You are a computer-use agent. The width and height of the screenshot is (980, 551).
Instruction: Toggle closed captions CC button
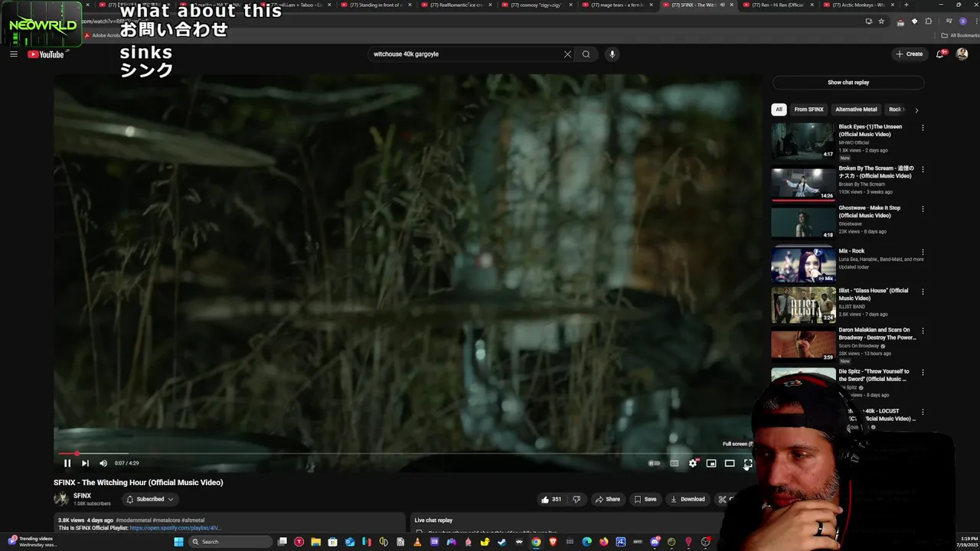(674, 463)
